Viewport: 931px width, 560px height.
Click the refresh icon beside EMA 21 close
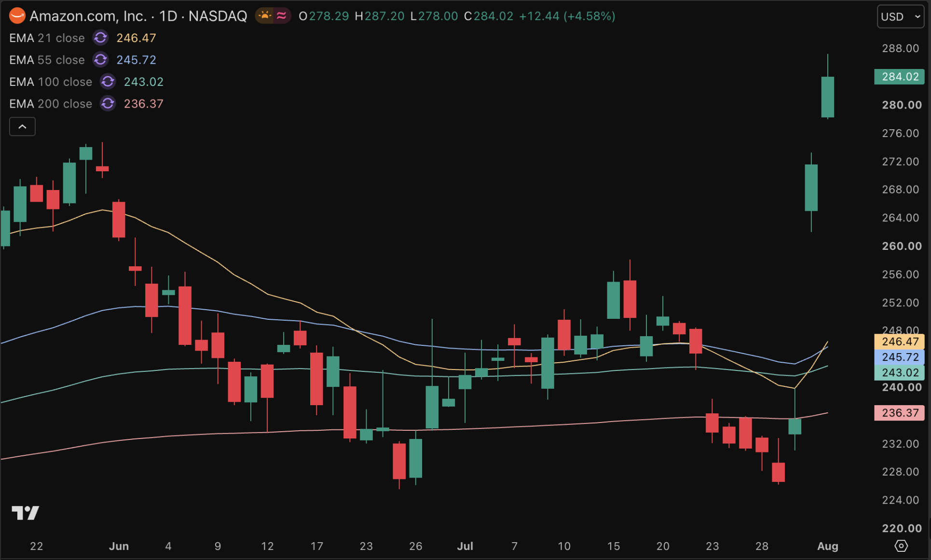(x=100, y=38)
